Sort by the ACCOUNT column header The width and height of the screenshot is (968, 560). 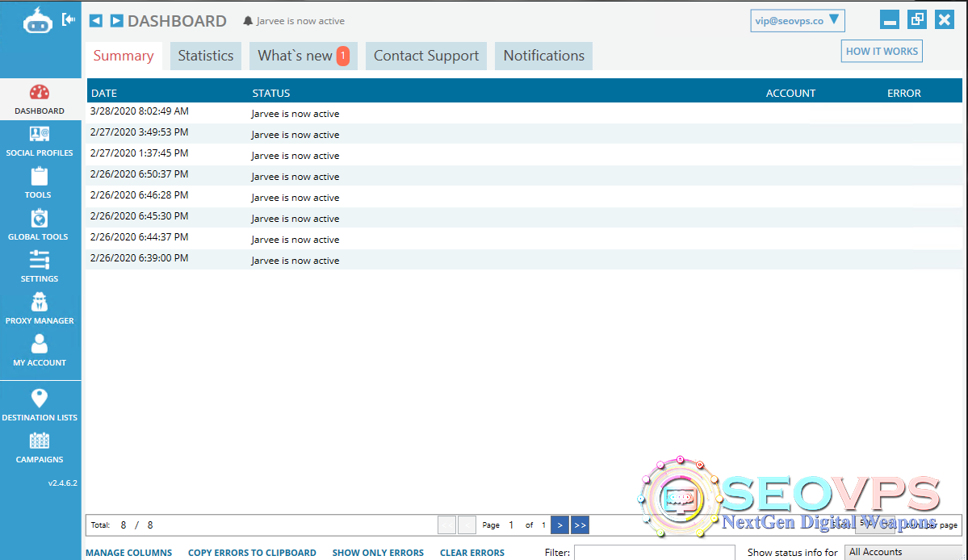(x=791, y=93)
